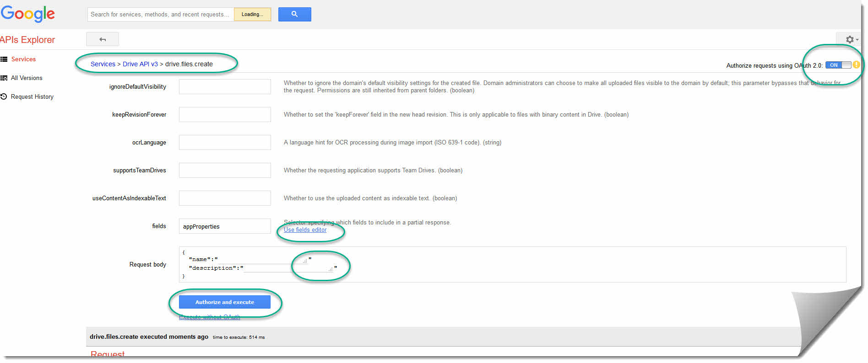Toggle the OAuth 2.0 ON switch
Image resolution: width=868 pixels, height=363 pixels.
[x=838, y=65]
